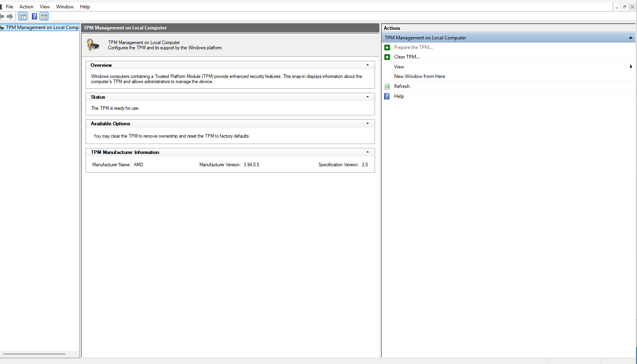Collapse the TPM Management actions group arrow

pos(631,38)
